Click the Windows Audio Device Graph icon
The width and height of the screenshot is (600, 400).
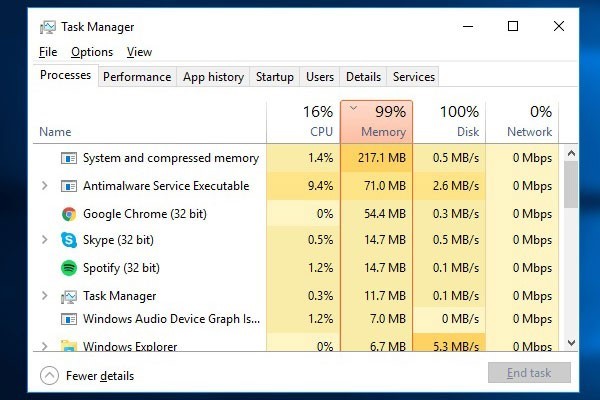pos(69,319)
